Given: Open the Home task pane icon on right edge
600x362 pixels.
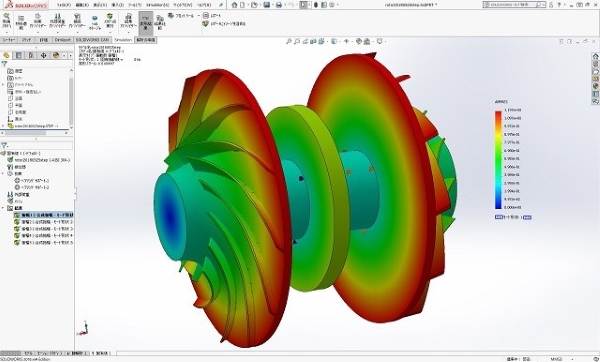Looking at the screenshot, I should [x=595, y=56].
